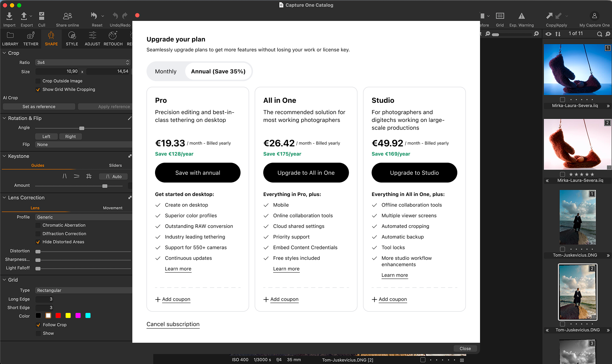
Task: Click Save with annual button
Action: click(198, 173)
